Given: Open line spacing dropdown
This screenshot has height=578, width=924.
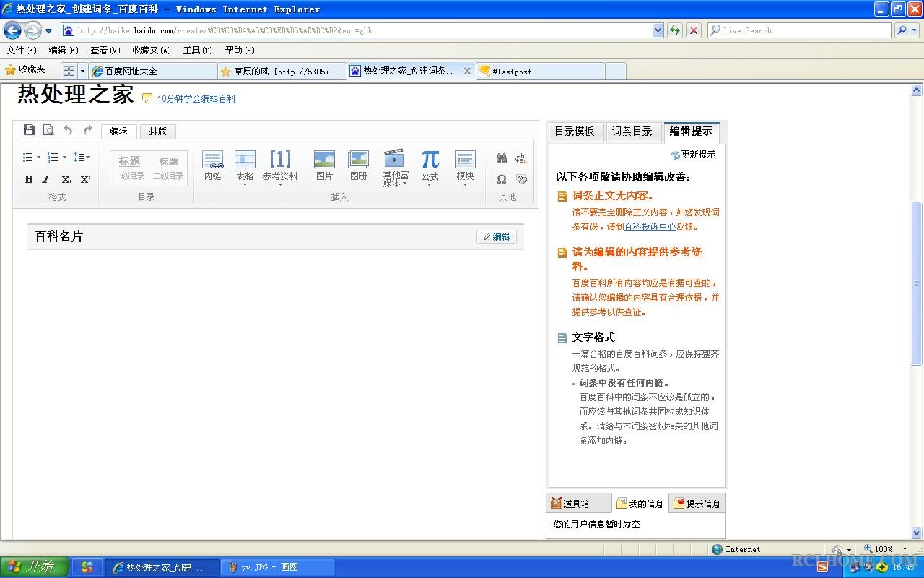Looking at the screenshot, I should 88,158.
